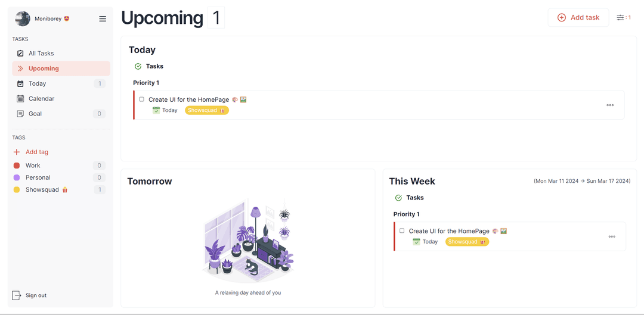Click the All Tasks clipboard icon

tap(20, 54)
